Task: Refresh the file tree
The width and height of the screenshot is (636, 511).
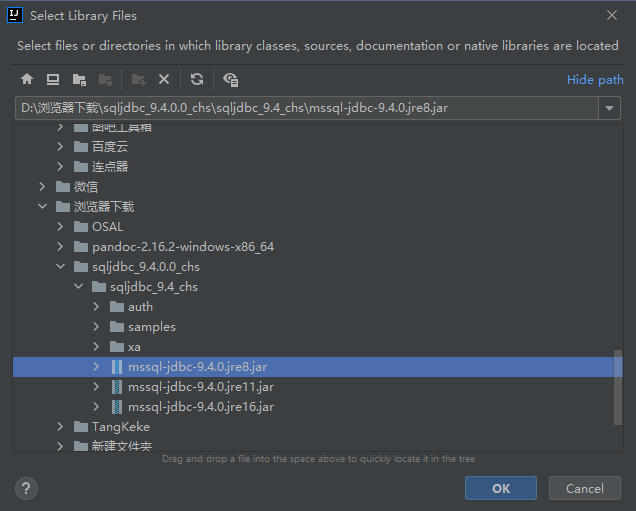Action: 197,79
